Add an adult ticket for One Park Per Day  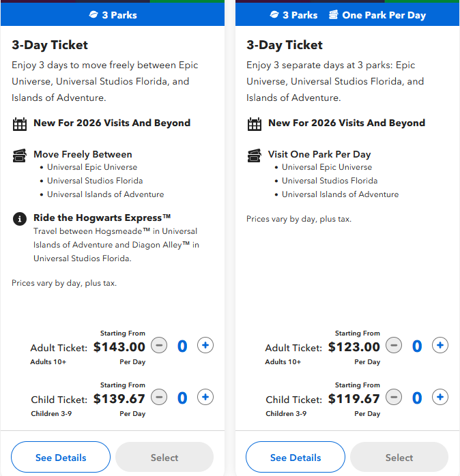(x=440, y=346)
